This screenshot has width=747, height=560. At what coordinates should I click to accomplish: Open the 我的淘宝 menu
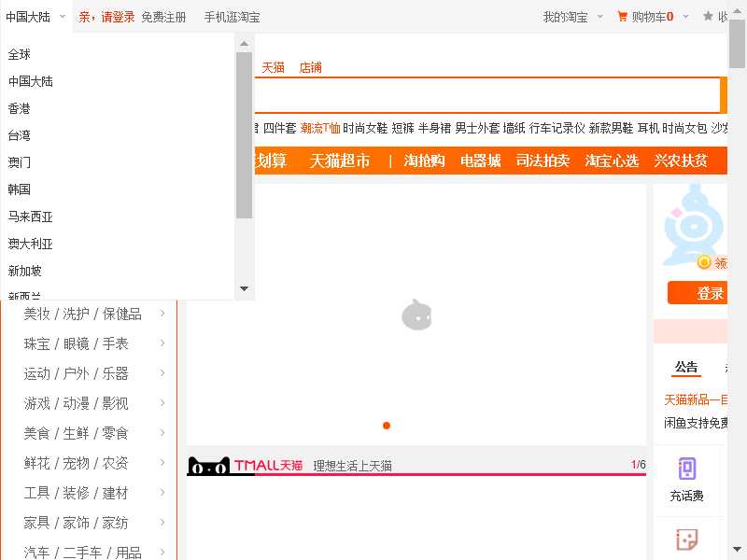coord(566,17)
